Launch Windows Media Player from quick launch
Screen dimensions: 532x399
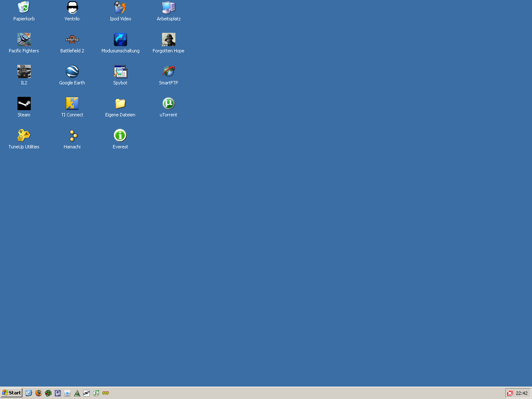point(67,393)
